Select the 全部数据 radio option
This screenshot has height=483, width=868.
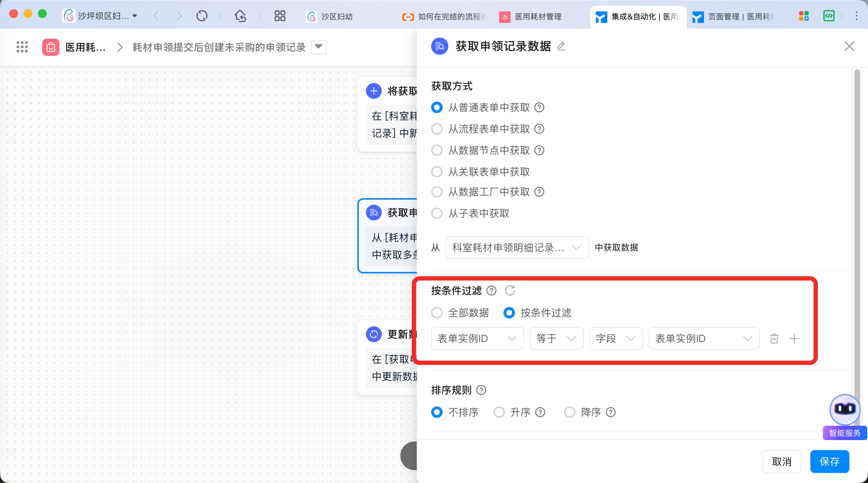coord(437,313)
